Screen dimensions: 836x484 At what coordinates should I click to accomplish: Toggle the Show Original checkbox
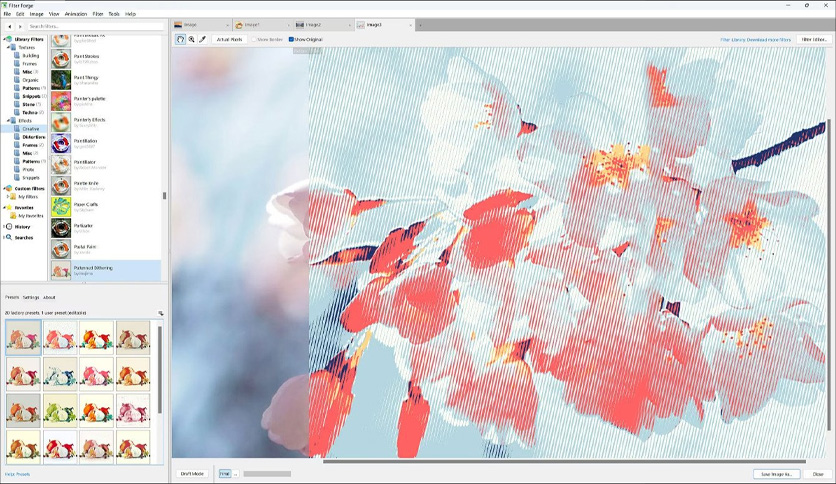click(291, 39)
